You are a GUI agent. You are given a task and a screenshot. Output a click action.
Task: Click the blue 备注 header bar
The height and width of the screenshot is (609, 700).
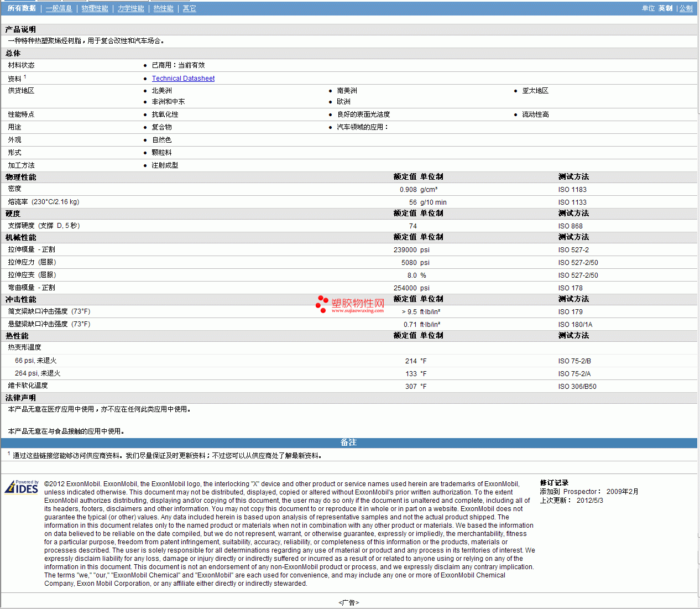[348, 443]
